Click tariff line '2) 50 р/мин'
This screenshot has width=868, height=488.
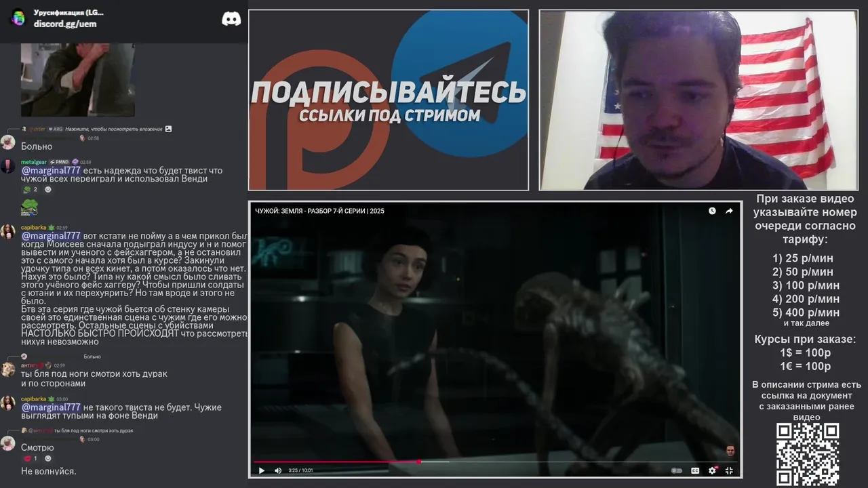(x=803, y=272)
